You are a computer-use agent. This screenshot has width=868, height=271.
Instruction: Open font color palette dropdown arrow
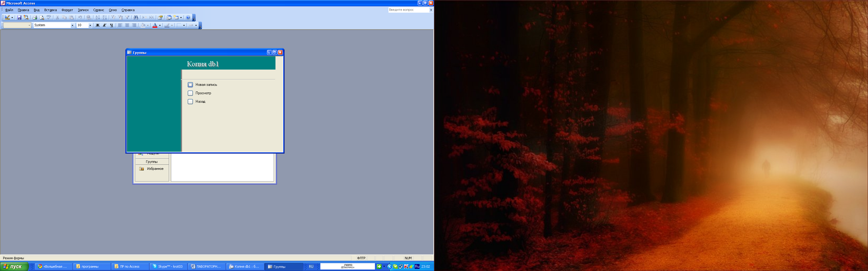(160, 25)
